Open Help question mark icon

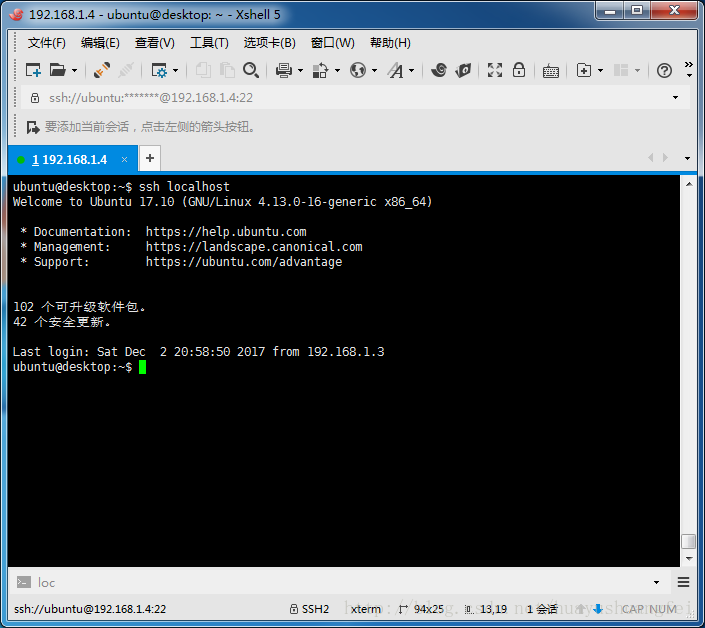[x=664, y=71]
